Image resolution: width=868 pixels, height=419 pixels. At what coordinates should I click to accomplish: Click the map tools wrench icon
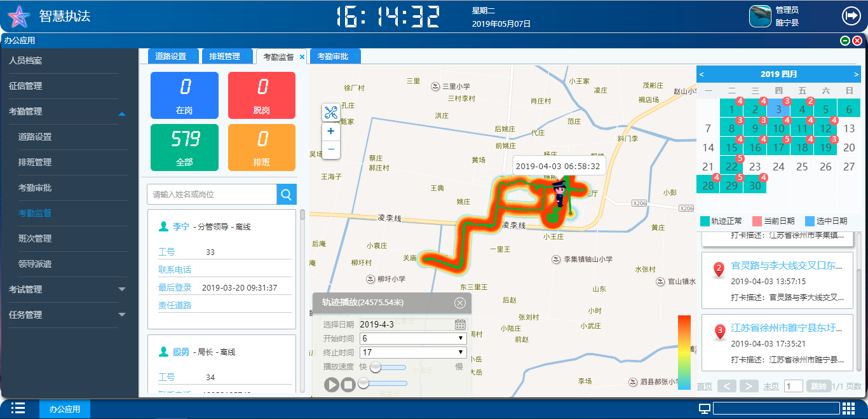[x=330, y=113]
